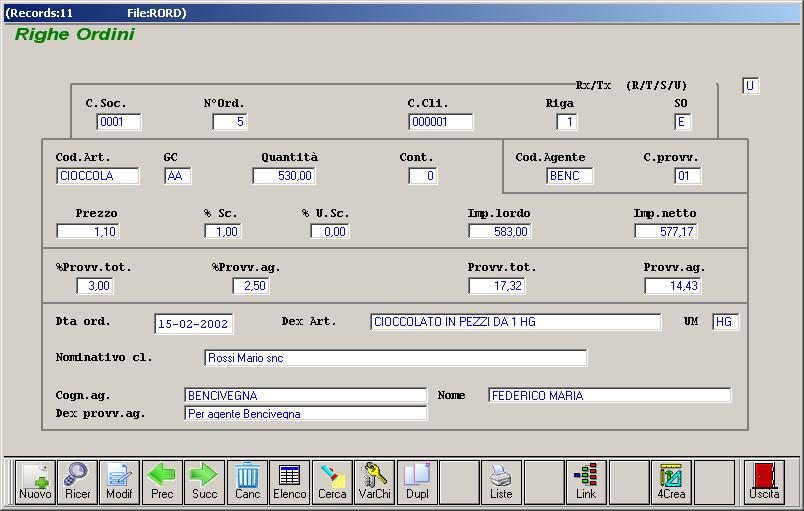Click the Nome field FEDERICO MARIA
804x511 pixels.
(609, 395)
